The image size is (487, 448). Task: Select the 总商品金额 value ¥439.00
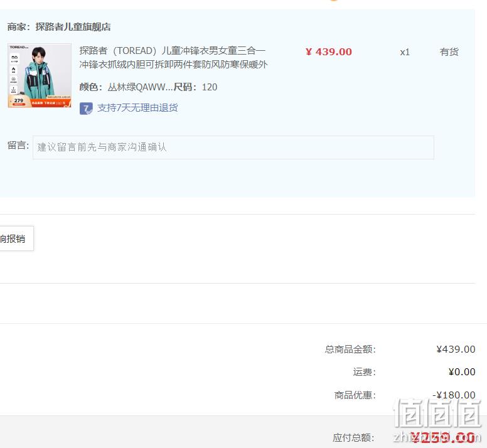[456, 349]
